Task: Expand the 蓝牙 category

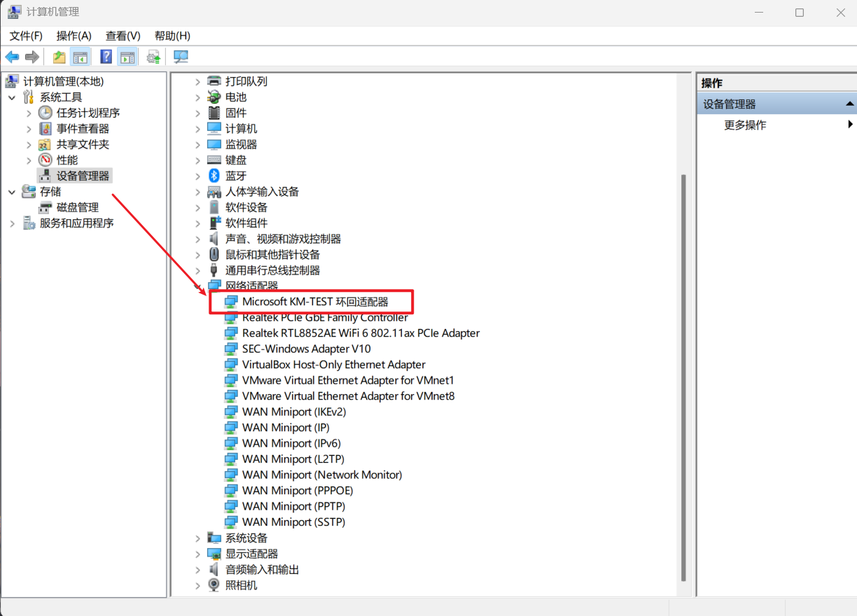Action: coord(197,176)
